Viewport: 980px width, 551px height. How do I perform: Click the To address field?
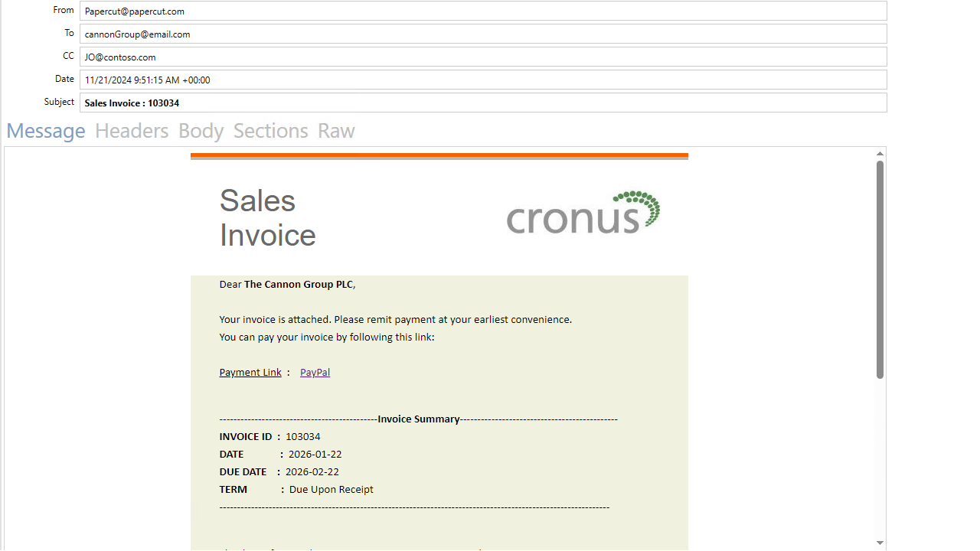click(x=483, y=34)
